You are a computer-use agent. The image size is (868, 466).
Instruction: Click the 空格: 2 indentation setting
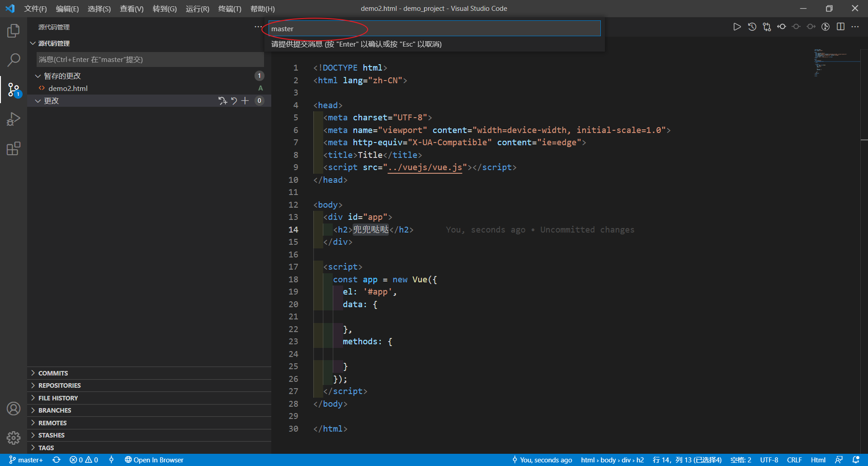pyautogui.click(x=741, y=460)
